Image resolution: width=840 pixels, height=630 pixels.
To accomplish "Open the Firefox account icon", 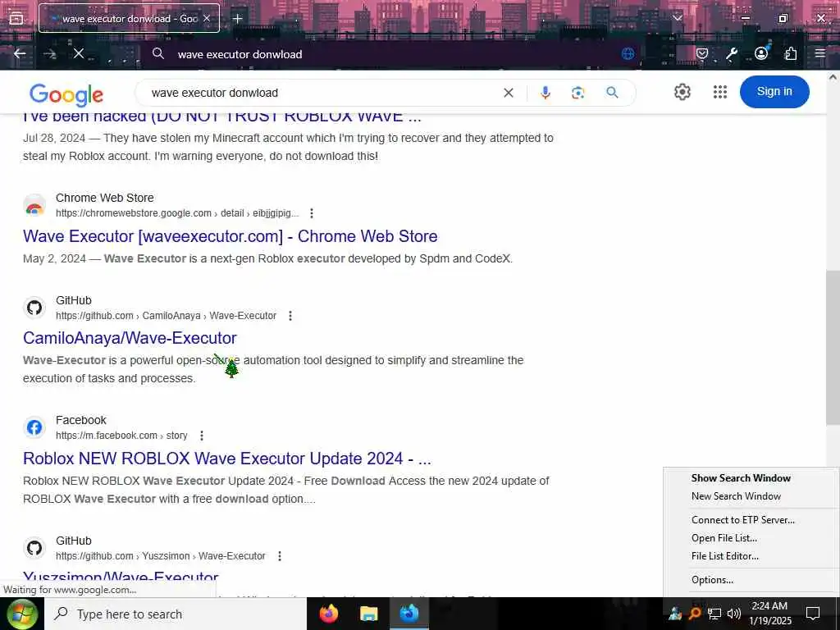I will click(760, 53).
